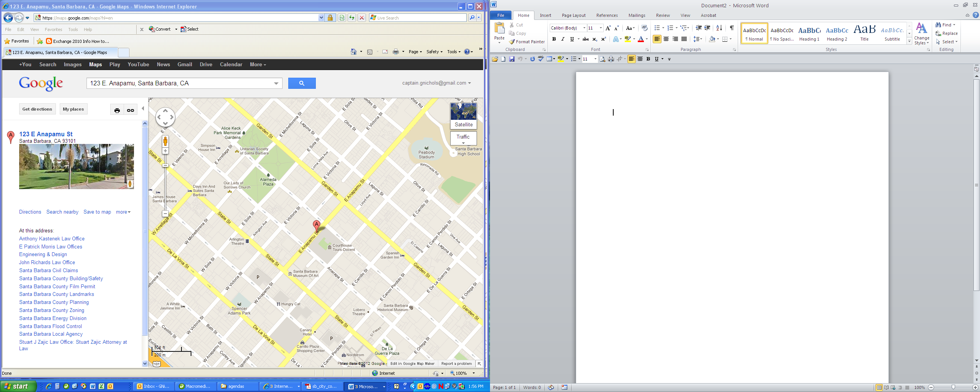Open the Change Case Aa dropdown
The height and width of the screenshot is (392, 980).
(x=630, y=28)
